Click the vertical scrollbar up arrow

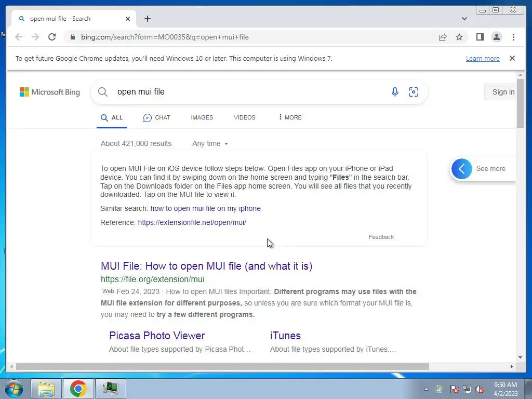[520, 75]
